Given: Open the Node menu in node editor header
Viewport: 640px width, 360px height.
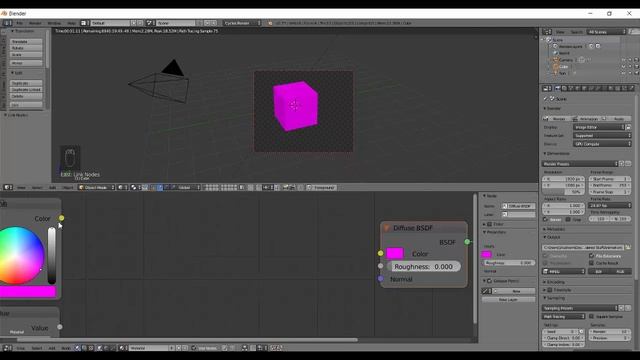Looking at the screenshot, I should point(66,348).
